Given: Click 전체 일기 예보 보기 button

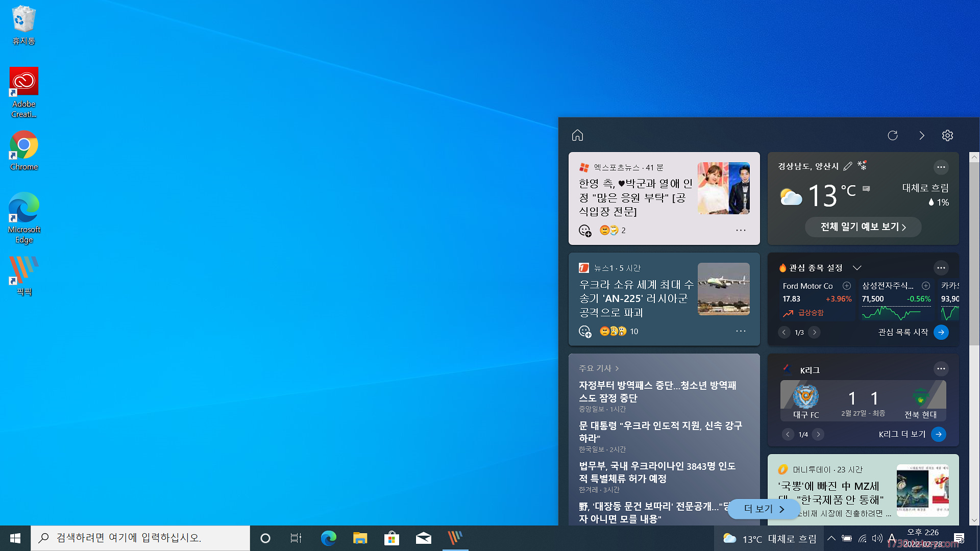Looking at the screenshot, I should (x=863, y=227).
